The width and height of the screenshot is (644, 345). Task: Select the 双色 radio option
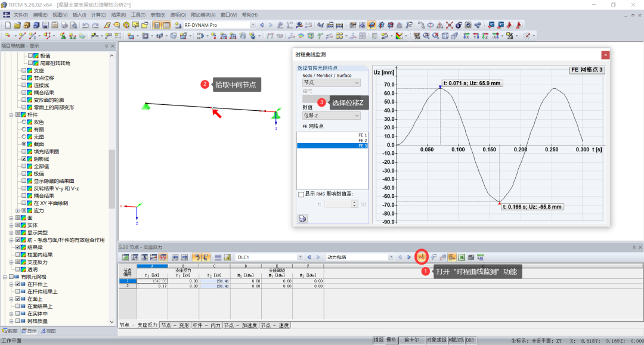pos(24,122)
